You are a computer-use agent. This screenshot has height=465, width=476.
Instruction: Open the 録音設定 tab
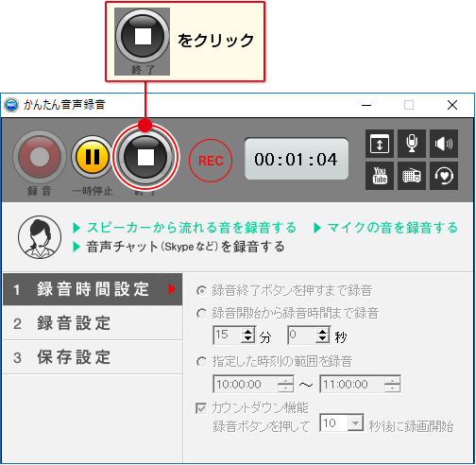(93, 323)
